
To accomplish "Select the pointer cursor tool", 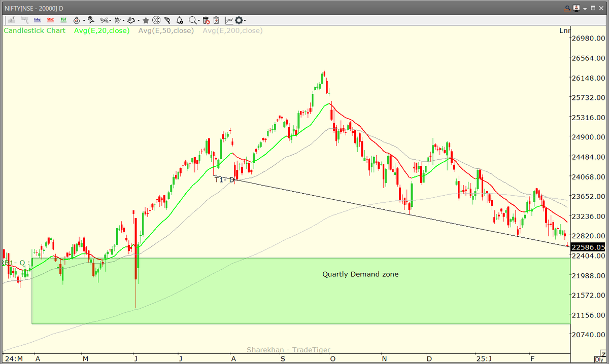I will pyautogui.click(x=91, y=20).
